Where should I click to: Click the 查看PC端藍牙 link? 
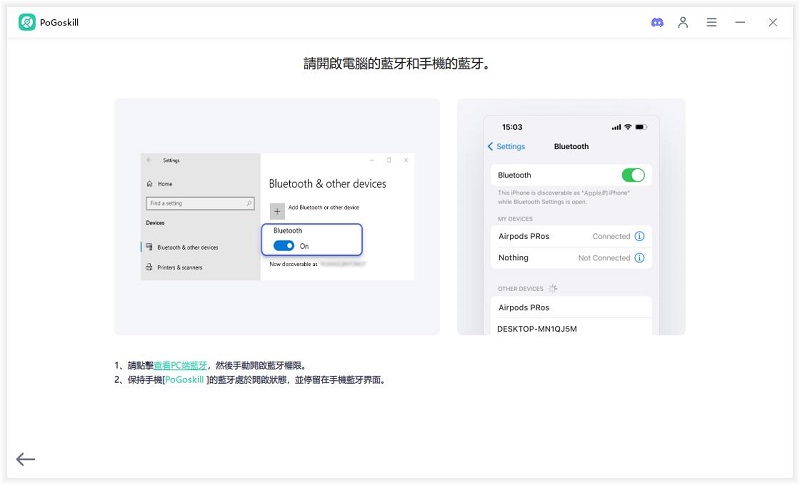point(180,366)
